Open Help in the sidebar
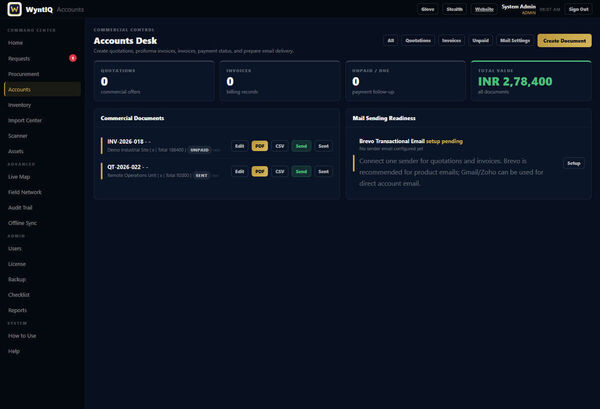600x409 pixels. (14, 351)
